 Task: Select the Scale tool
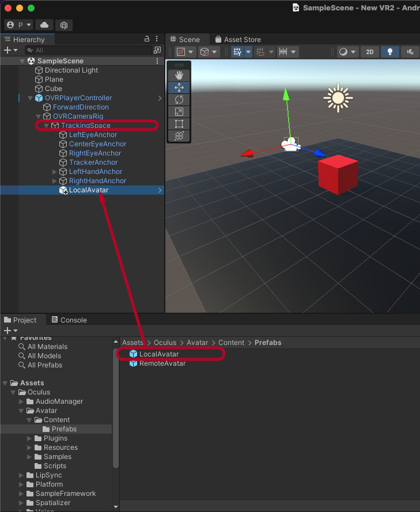tap(179, 112)
